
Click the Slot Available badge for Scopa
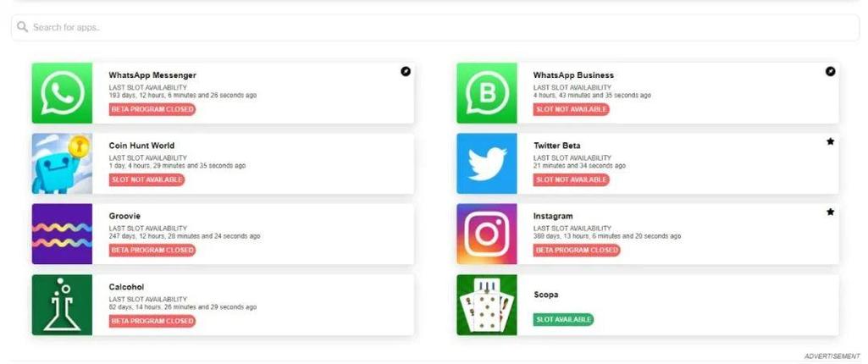coord(563,319)
